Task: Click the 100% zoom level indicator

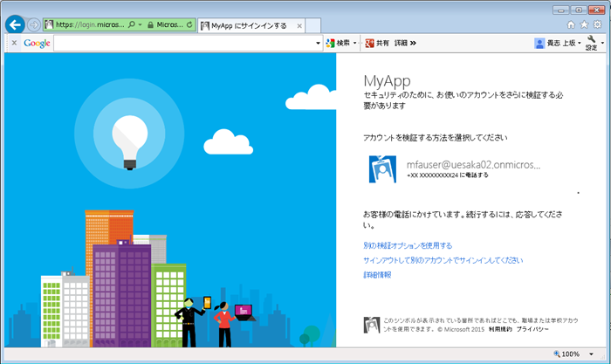Action: pos(566,354)
